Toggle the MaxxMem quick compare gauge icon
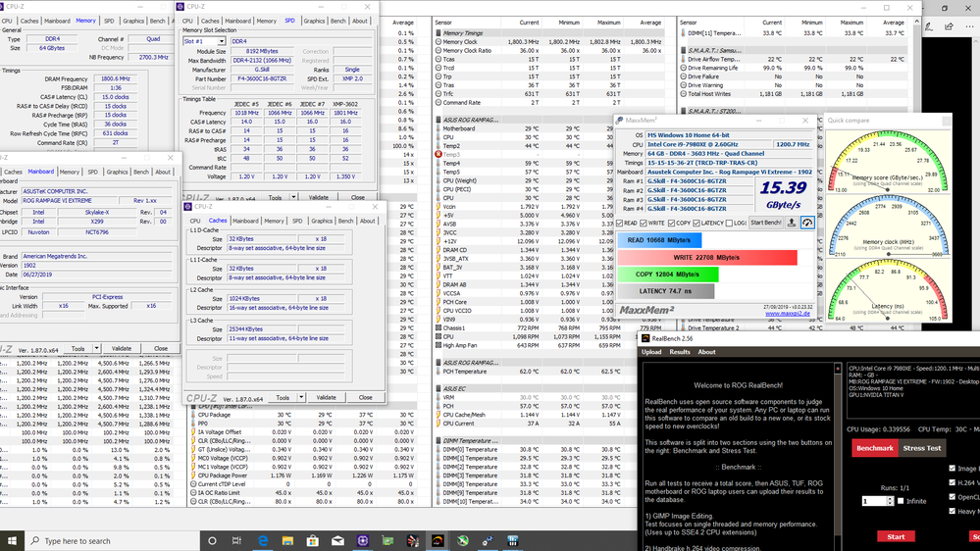The image size is (980, 551). pos(807,223)
